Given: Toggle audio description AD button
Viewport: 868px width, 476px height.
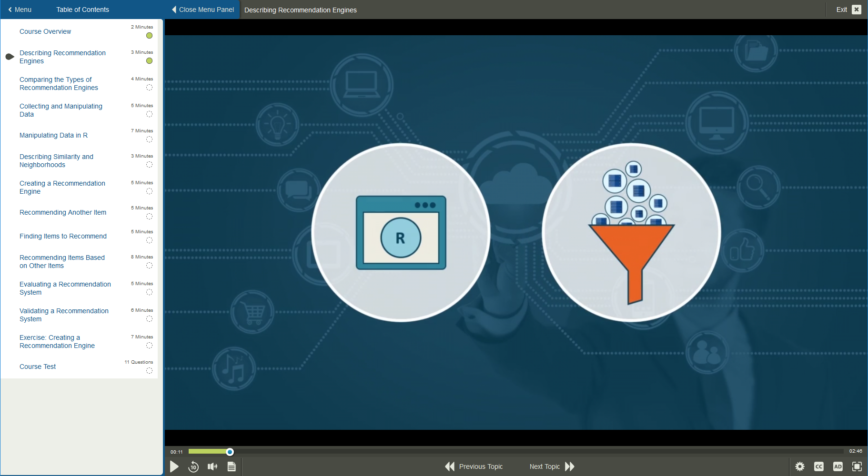Looking at the screenshot, I should coord(838,467).
